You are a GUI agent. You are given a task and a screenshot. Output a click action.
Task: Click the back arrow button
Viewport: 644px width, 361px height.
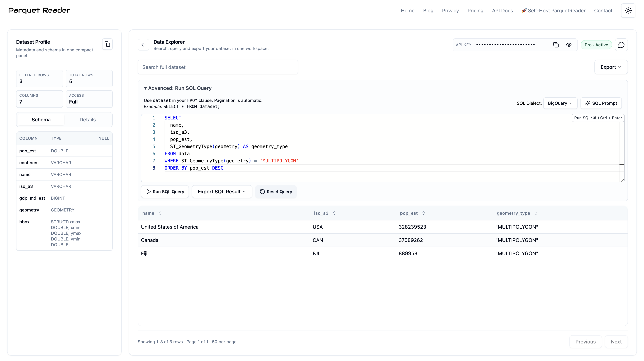click(143, 45)
